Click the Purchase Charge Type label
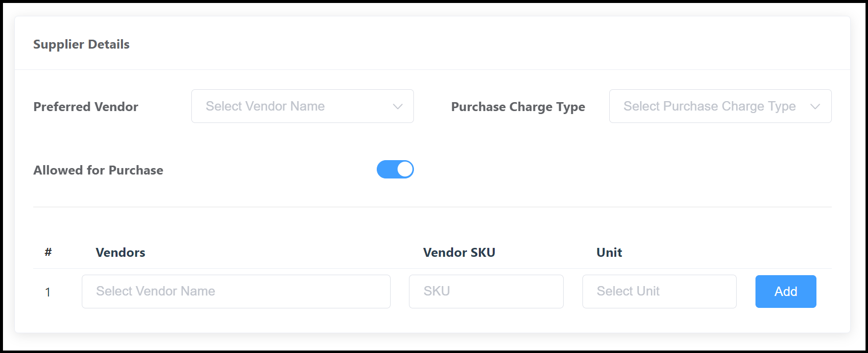Image resolution: width=868 pixels, height=353 pixels. click(x=518, y=107)
